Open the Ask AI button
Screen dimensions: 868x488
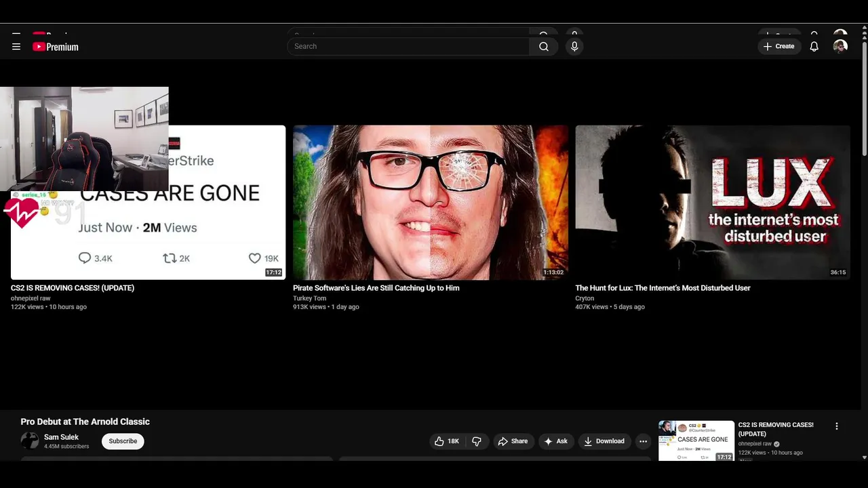click(556, 441)
